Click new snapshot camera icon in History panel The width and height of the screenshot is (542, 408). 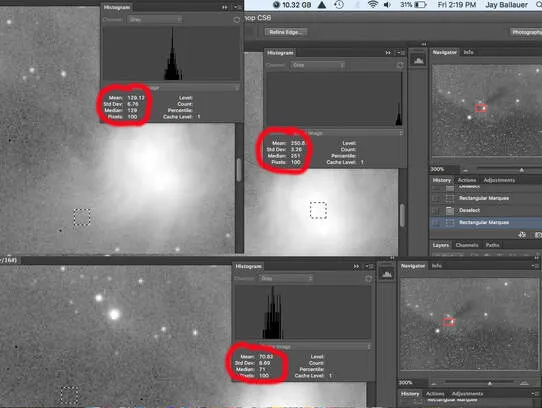point(538,235)
